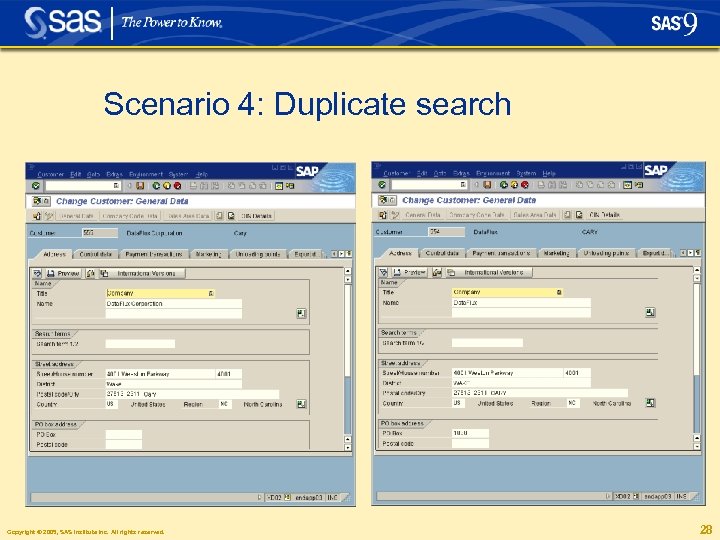Open the command field dropdown in left window

tap(116, 186)
